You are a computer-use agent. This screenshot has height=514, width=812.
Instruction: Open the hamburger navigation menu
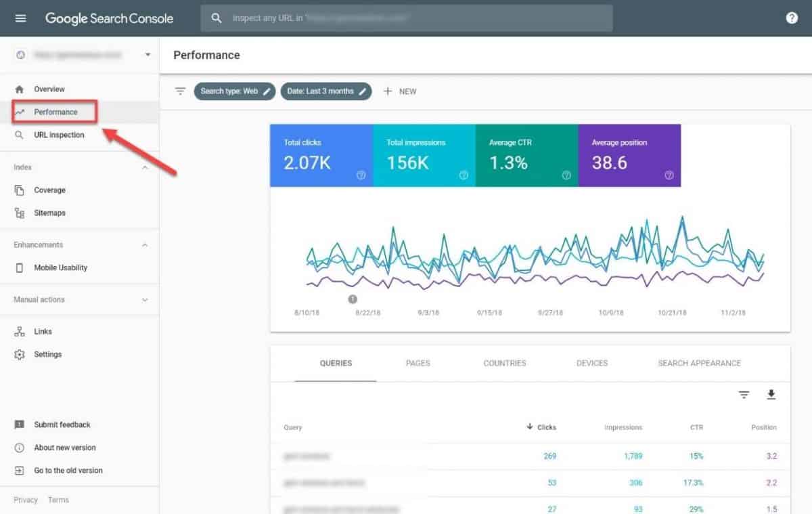coord(20,18)
